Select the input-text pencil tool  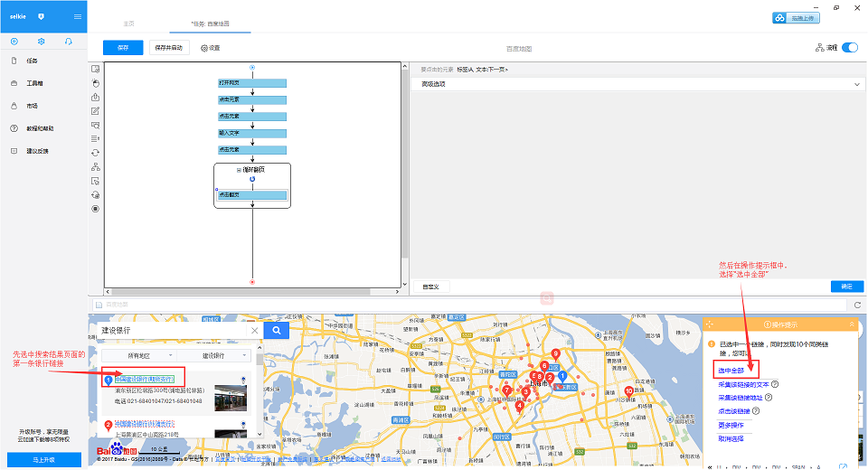pyautogui.click(x=95, y=110)
